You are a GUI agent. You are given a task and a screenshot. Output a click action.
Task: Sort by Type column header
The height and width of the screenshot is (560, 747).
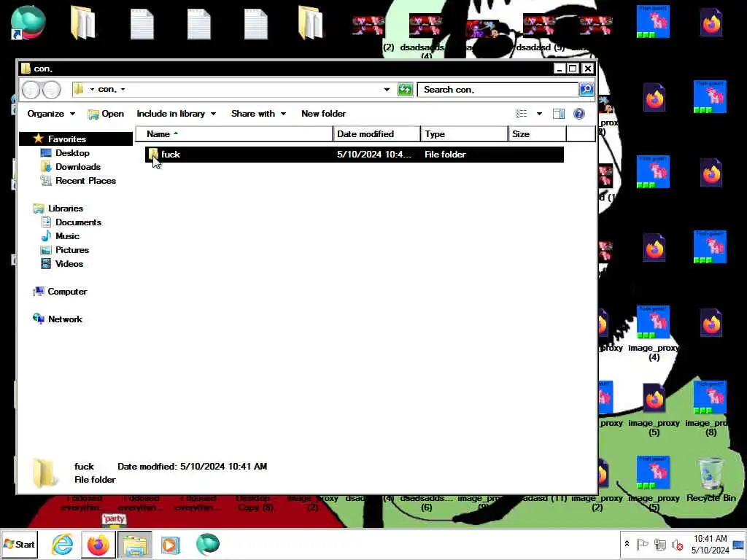click(464, 134)
